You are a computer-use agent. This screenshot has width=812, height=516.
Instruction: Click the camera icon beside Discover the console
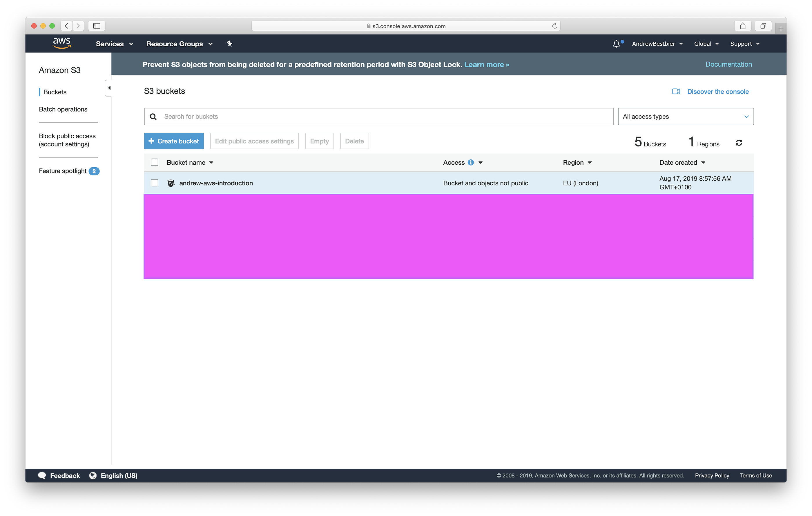(676, 91)
